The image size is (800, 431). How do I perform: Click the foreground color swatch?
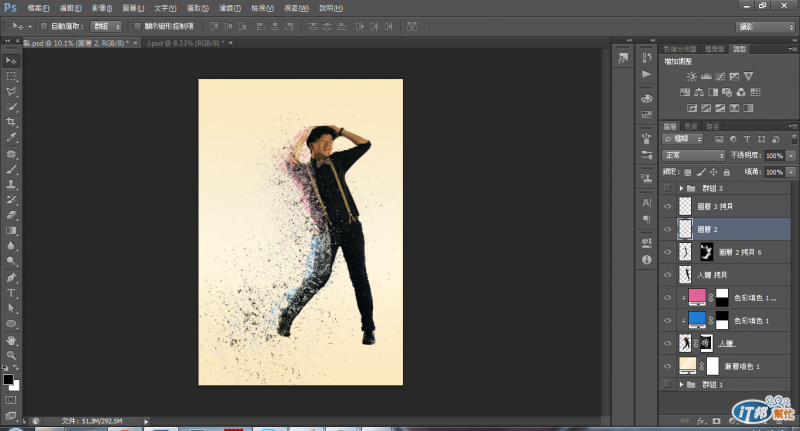[x=9, y=380]
